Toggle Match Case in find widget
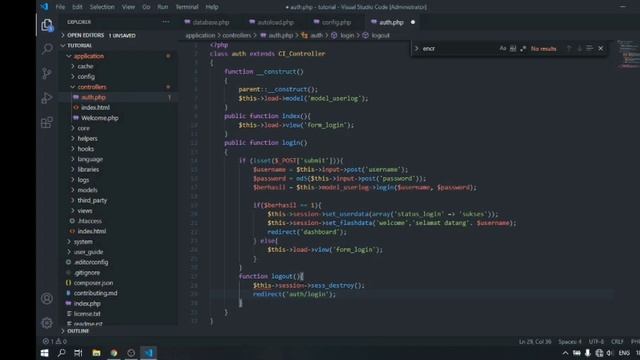640x360 pixels. click(502, 48)
